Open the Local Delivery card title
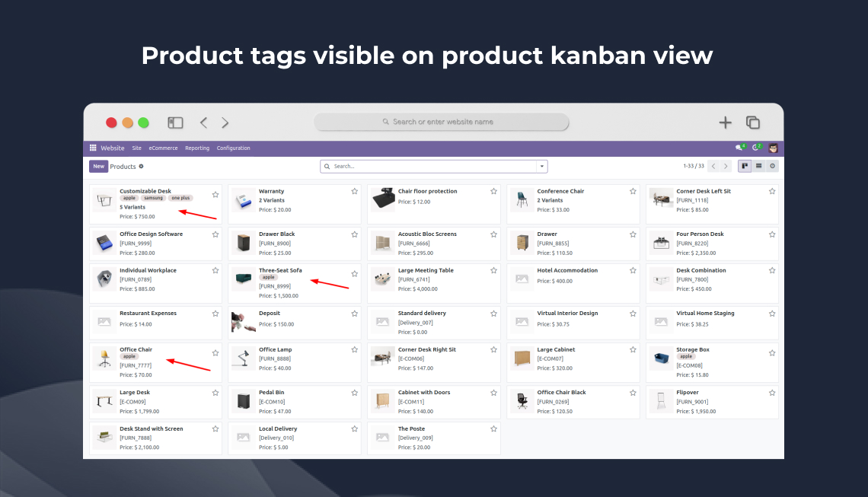The image size is (868, 497). click(x=278, y=429)
